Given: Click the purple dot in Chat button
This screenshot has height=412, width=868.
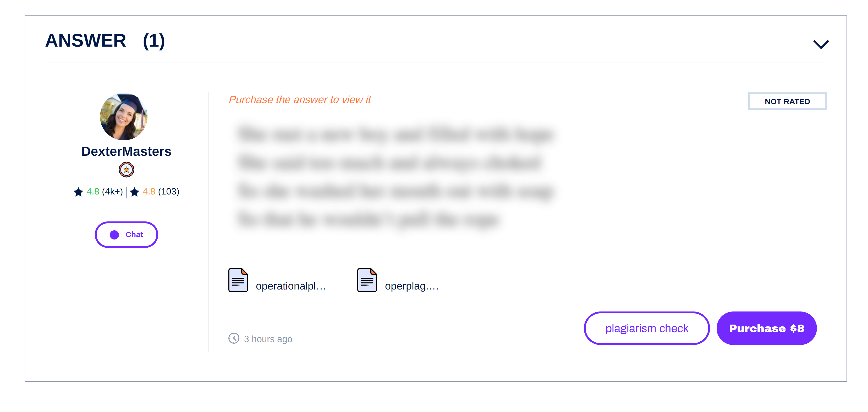Looking at the screenshot, I should click(x=114, y=235).
